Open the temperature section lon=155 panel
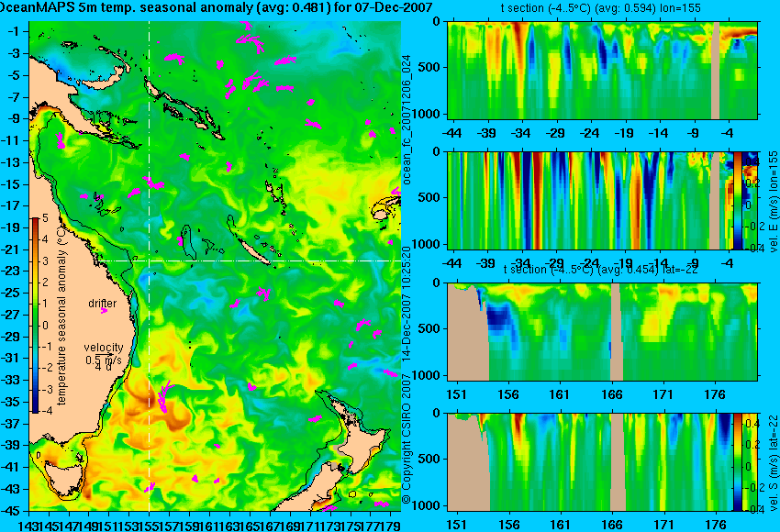Image resolution: width=780 pixels, height=532 pixels. (x=602, y=70)
